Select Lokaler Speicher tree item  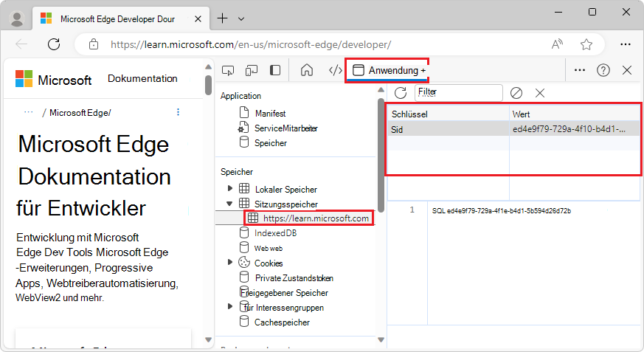pyautogui.click(x=286, y=189)
